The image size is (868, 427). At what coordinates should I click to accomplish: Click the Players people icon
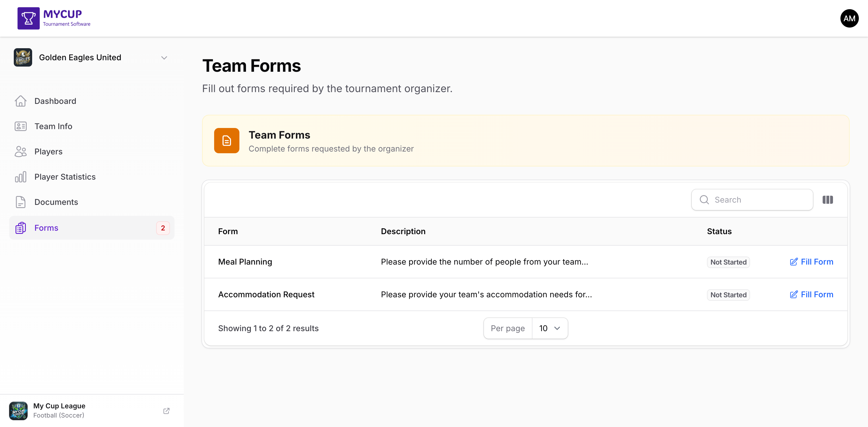click(21, 152)
